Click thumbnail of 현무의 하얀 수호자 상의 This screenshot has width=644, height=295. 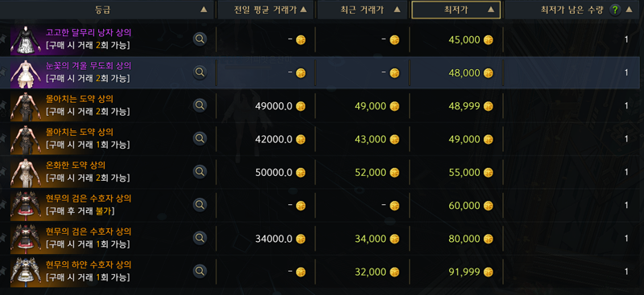(26, 272)
